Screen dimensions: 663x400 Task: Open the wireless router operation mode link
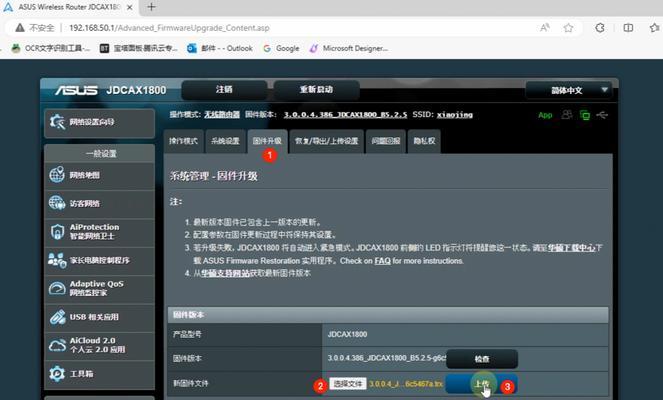[x=222, y=115]
